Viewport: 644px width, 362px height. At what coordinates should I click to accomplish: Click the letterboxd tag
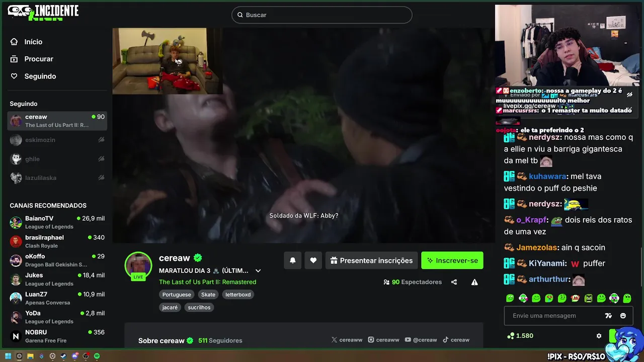pos(238,295)
